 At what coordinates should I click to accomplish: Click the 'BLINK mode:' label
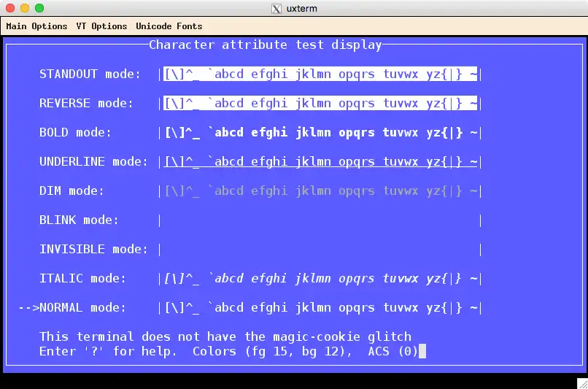tap(79, 220)
